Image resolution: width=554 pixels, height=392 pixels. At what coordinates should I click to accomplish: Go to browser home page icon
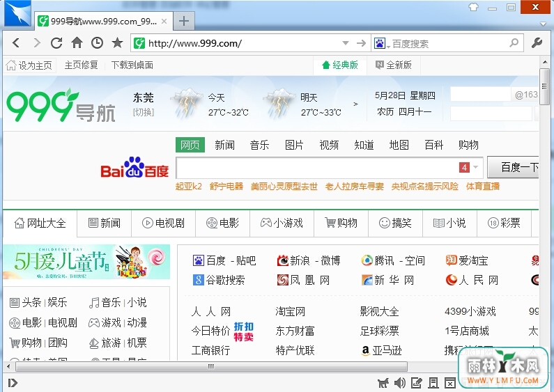pyautogui.click(x=77, y=42)
